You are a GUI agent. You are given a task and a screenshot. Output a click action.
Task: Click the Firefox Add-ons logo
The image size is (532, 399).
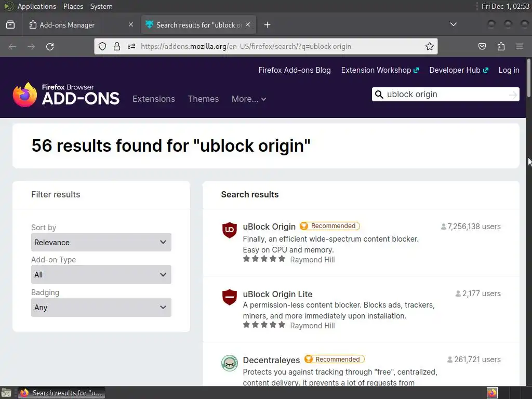coord(66,95)
